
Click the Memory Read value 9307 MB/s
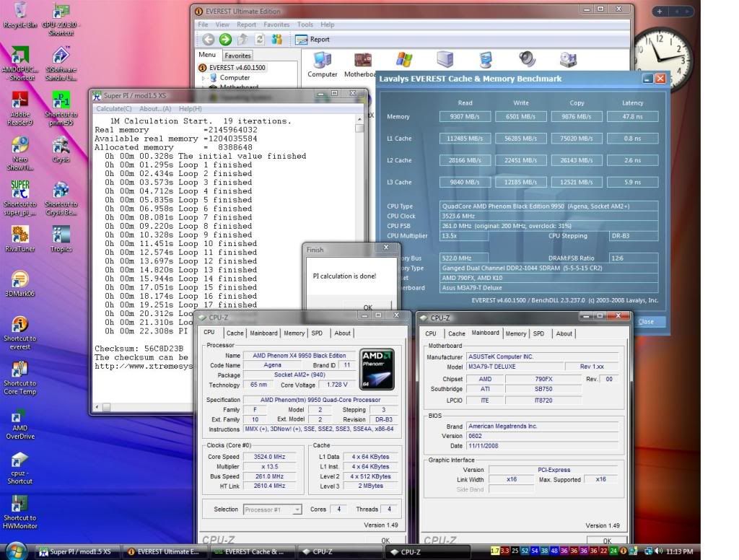(465, 116)
